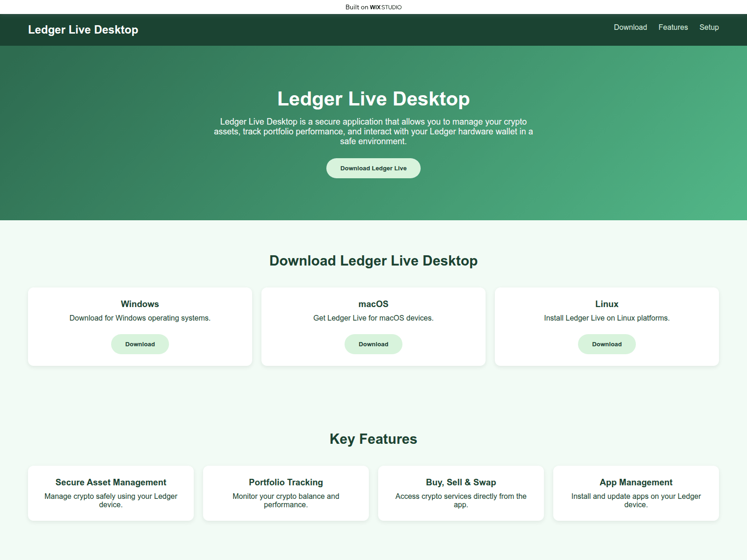747x560 pixels.
Task: Download the Windows version
Action: (x=140, y=344)
